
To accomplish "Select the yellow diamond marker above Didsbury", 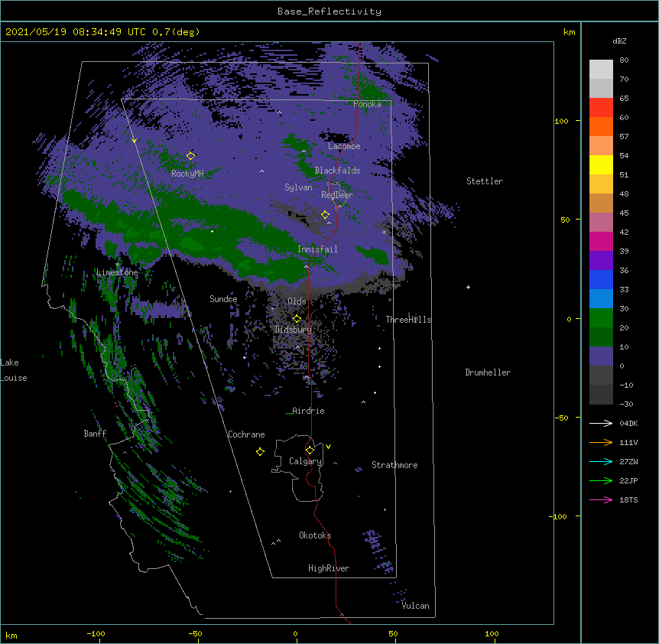I will 297,318.
